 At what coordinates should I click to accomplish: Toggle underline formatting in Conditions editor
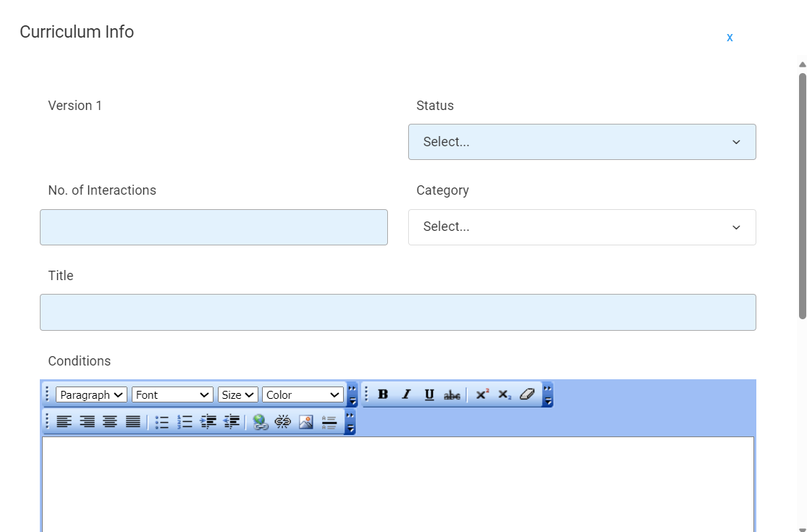click(429, 394)
